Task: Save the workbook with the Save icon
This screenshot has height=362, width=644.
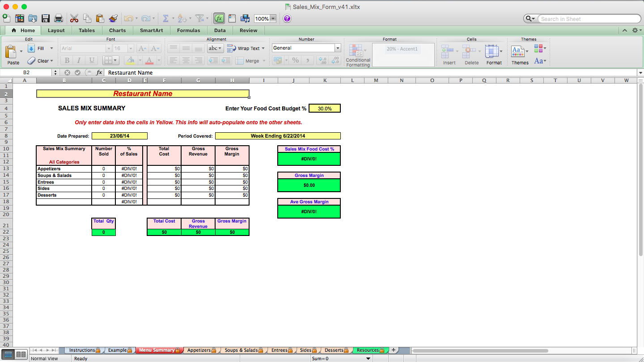Action: tap(46, 18)
